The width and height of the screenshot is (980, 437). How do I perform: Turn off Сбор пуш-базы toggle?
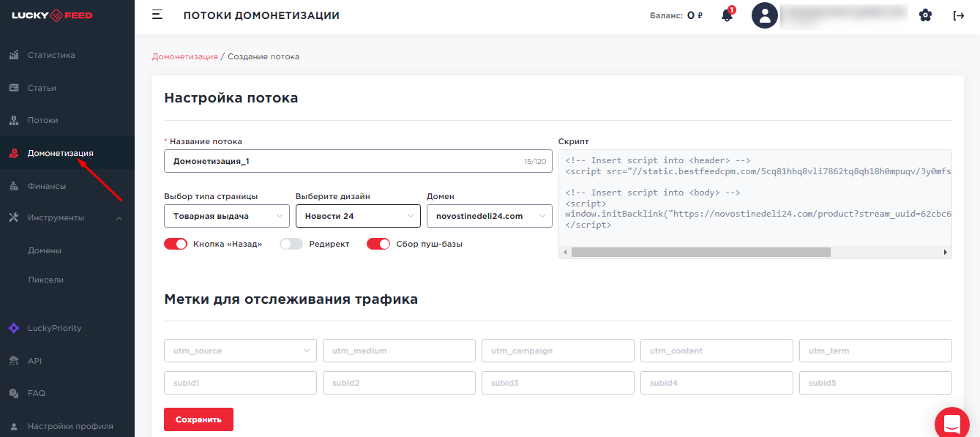[x=378, y=244]
